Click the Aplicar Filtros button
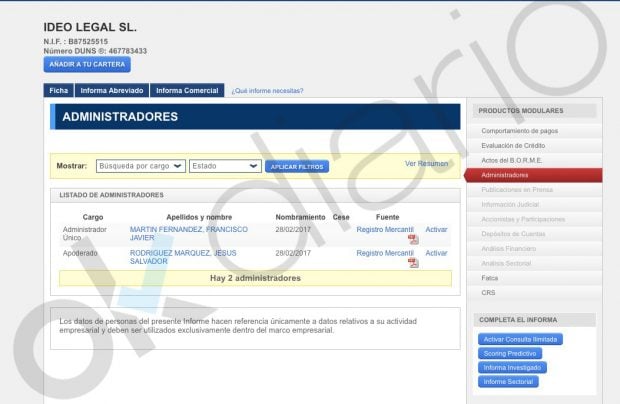The height and width of the screenshot is (404, 620). 296,166
